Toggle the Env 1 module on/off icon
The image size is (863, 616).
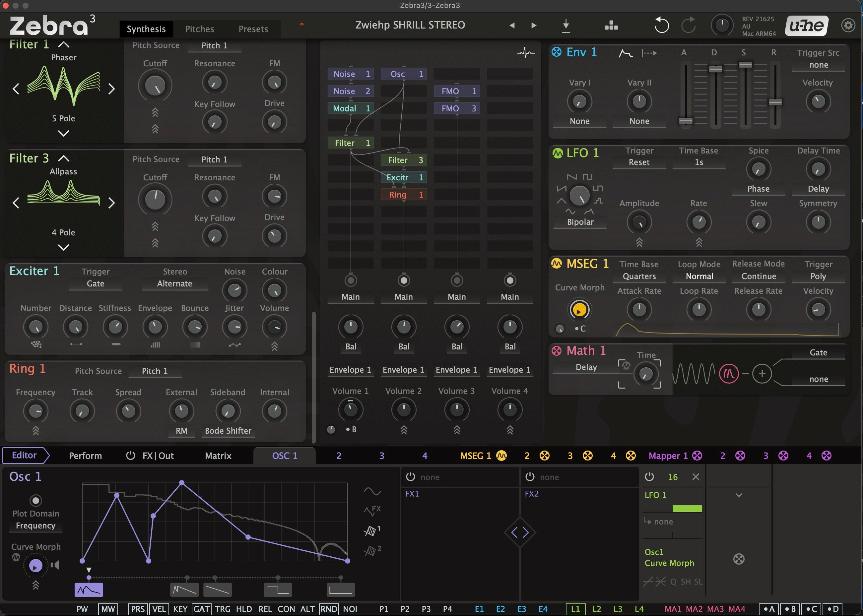[x=556, y=52]
